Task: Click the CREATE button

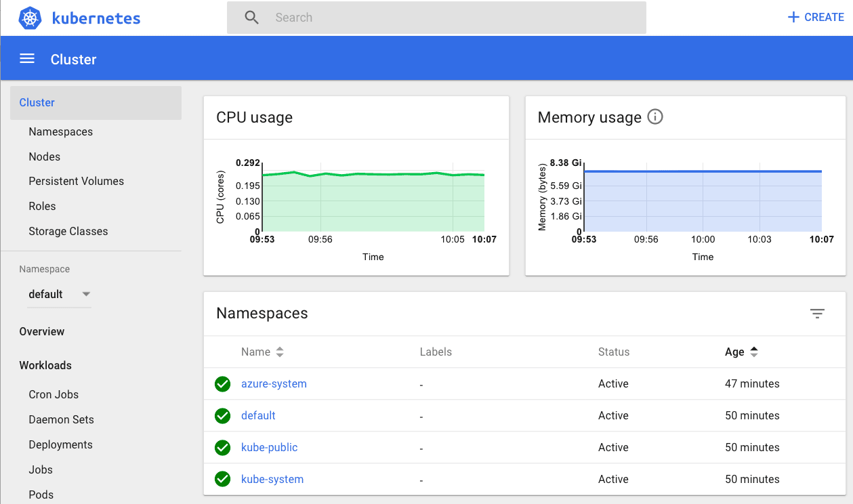Action: (x=816, y=18)
